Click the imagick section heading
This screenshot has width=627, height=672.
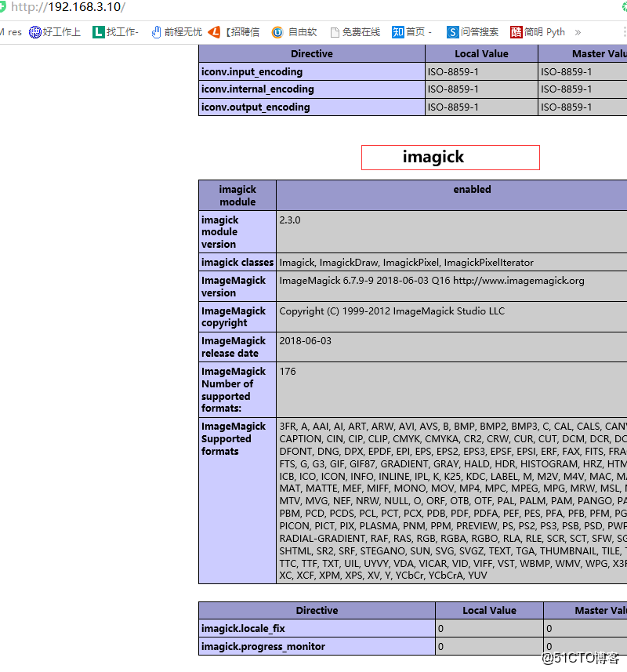pyautogui.click(x=433, y=157)
